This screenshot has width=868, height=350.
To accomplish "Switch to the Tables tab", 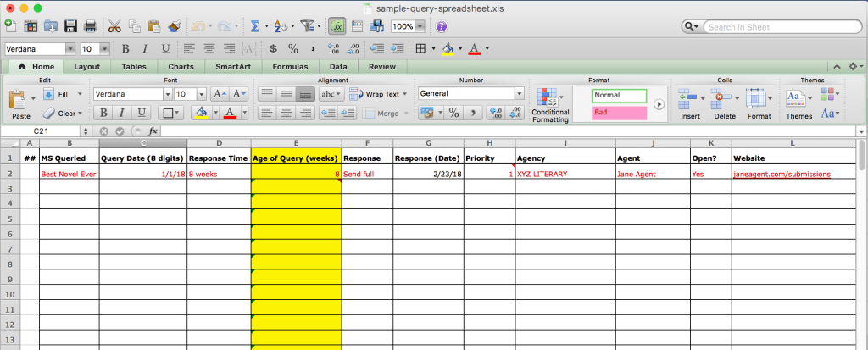I will click(134, 66).
